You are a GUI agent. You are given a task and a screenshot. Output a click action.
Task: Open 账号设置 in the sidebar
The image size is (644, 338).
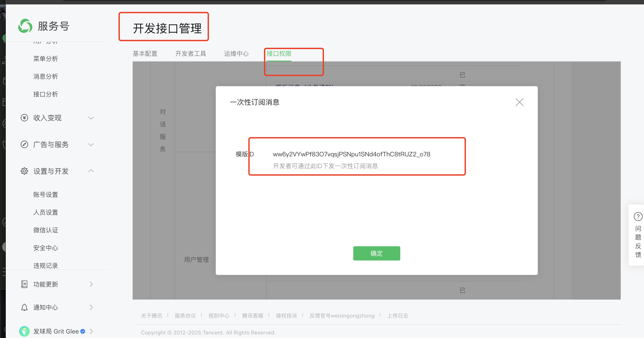pos(45,195)
